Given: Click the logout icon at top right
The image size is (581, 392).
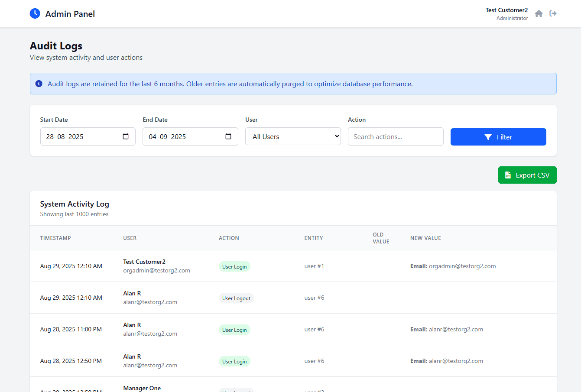Looking at the screenshot, I should 553,13.
